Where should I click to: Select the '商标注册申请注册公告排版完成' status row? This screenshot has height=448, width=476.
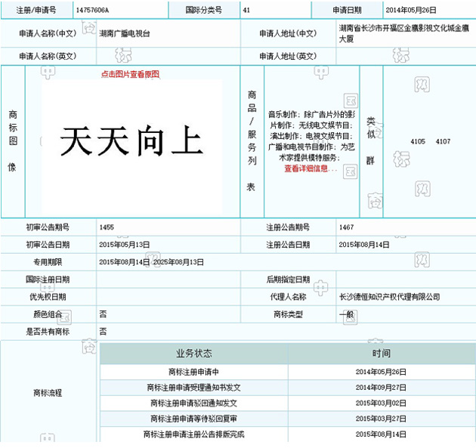194,434
